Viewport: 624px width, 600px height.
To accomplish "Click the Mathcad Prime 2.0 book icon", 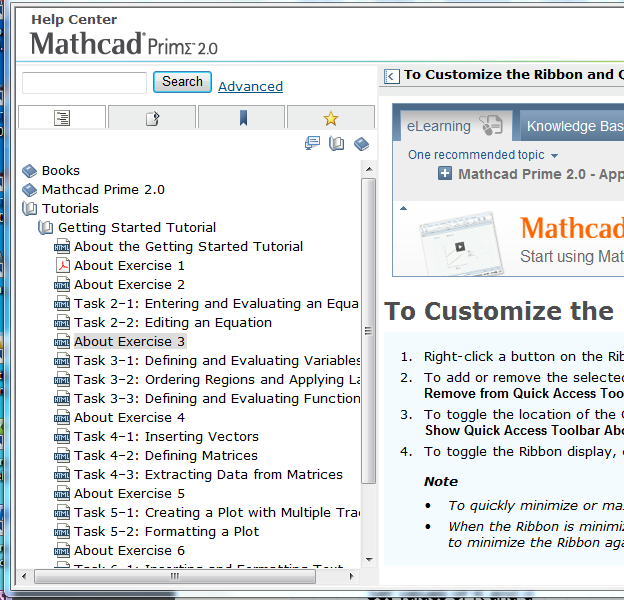I will pos(29,190).
